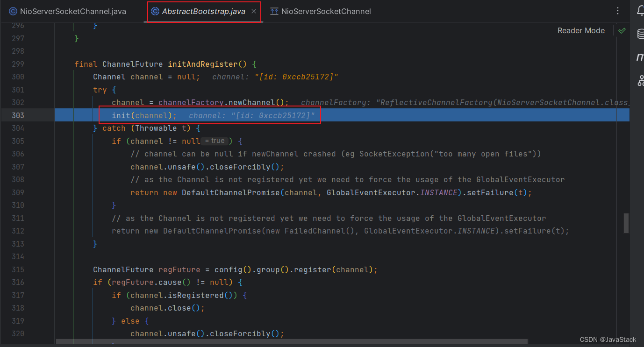The height and width of the screenshot is (347, 644).
Task: Click the 'else' keyword on line 319
Action: (x=130, y=321)
